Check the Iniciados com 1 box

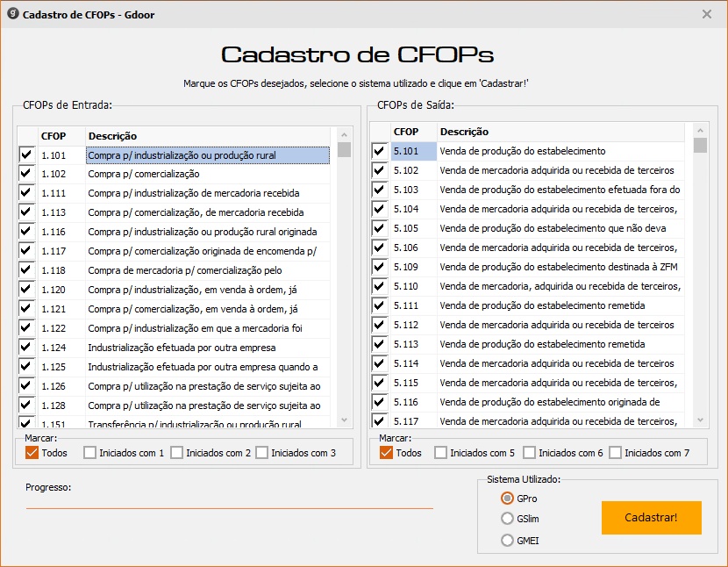pyautogui.click(x=89, y=453)
